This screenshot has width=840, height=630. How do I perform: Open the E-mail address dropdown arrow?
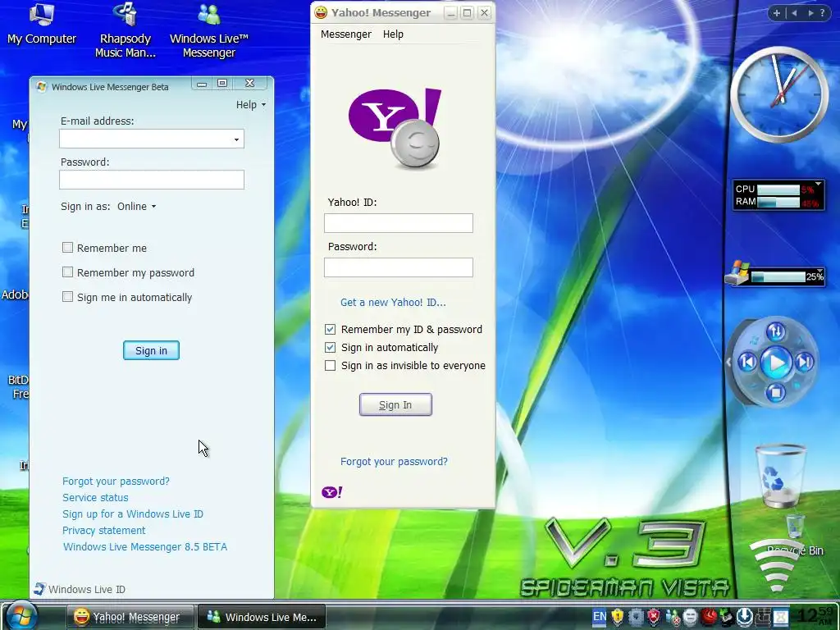tap(236, 139)
